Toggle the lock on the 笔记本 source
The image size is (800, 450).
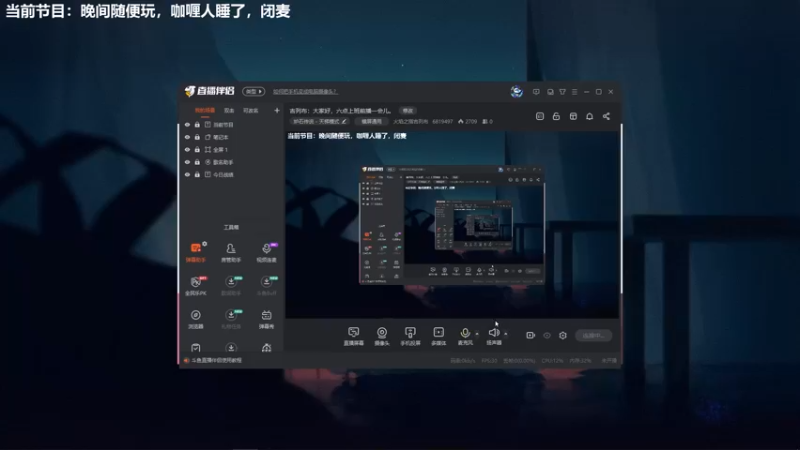click(197, 137)
